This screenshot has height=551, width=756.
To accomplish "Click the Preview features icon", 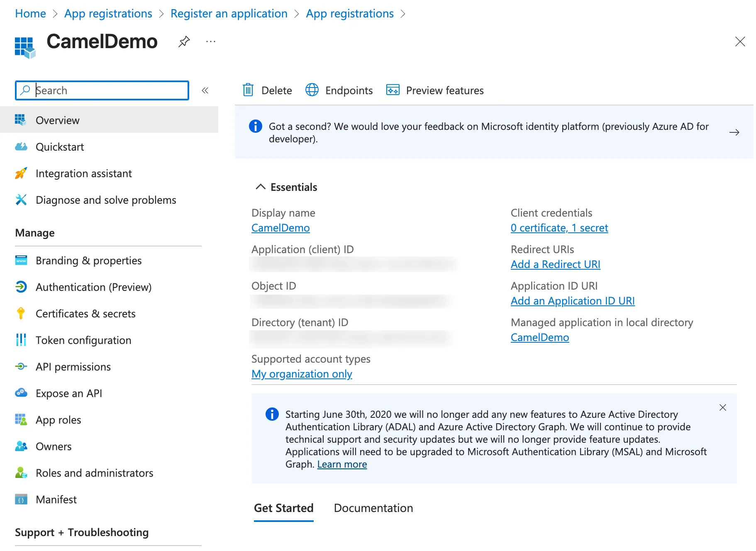I will (x=393, y=90).
